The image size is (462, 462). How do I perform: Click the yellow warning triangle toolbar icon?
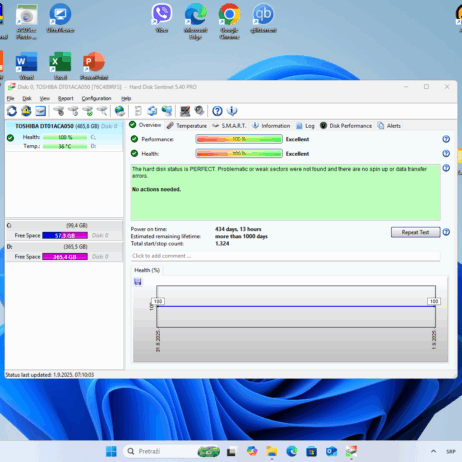click(26, 111)
